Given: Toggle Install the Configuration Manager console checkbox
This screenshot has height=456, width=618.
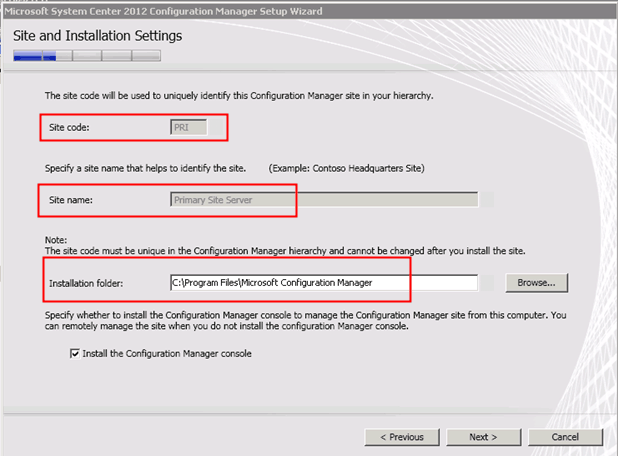Looking at the screenshot, I should pos(74,354).
